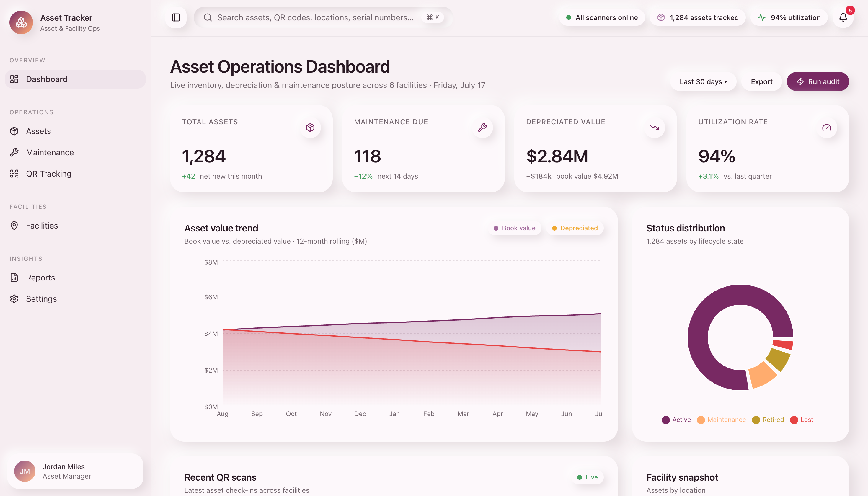Click the QR Tracking code icon
868x496 pixels.
(14, 174)
